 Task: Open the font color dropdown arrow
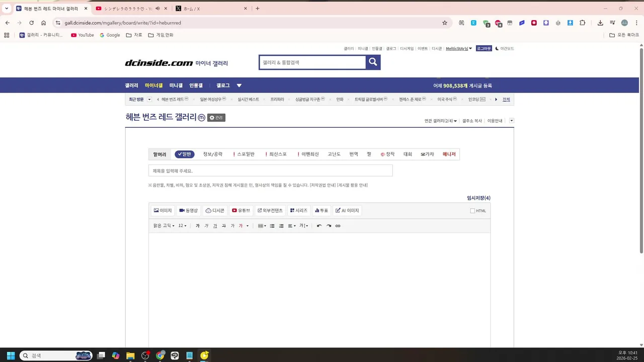point(247,226)
